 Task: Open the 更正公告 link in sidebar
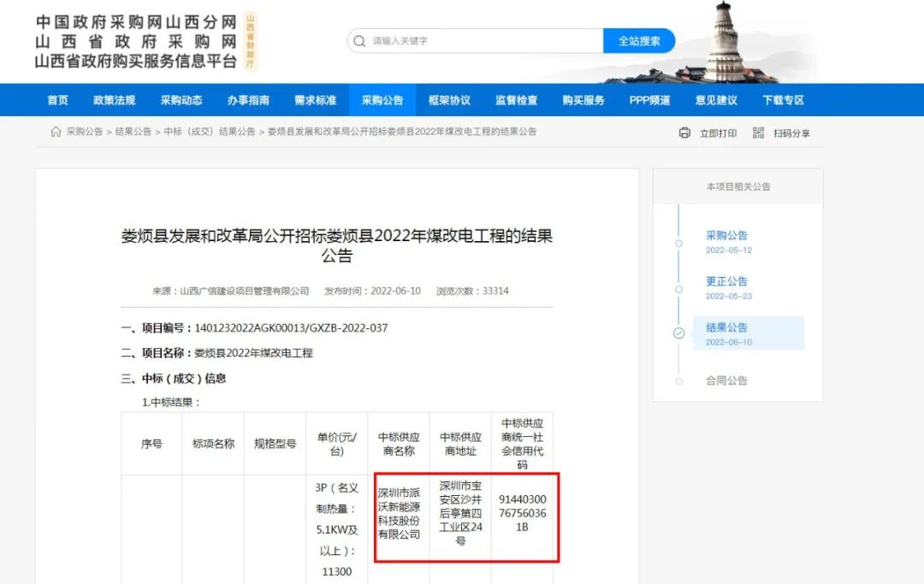726,281
